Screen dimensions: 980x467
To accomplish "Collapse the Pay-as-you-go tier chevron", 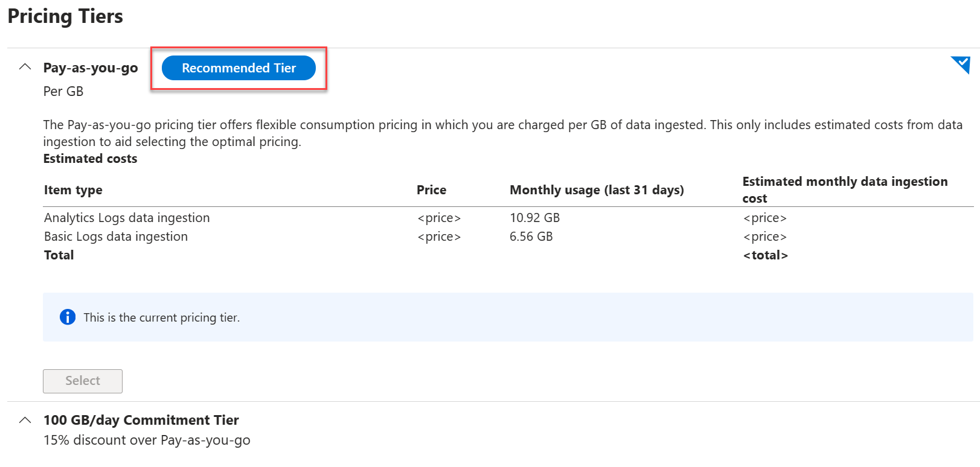I will click(x=25, y=67).
